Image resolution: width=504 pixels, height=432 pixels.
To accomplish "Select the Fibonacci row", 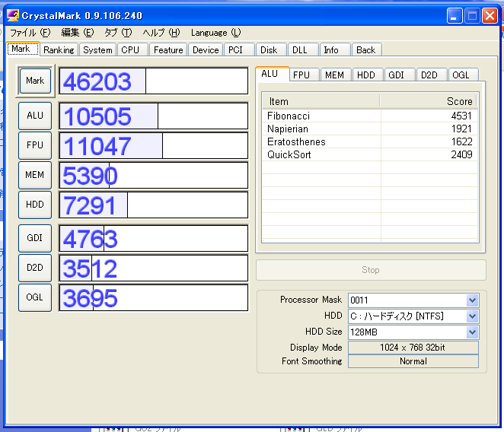I will coord(370,116).
